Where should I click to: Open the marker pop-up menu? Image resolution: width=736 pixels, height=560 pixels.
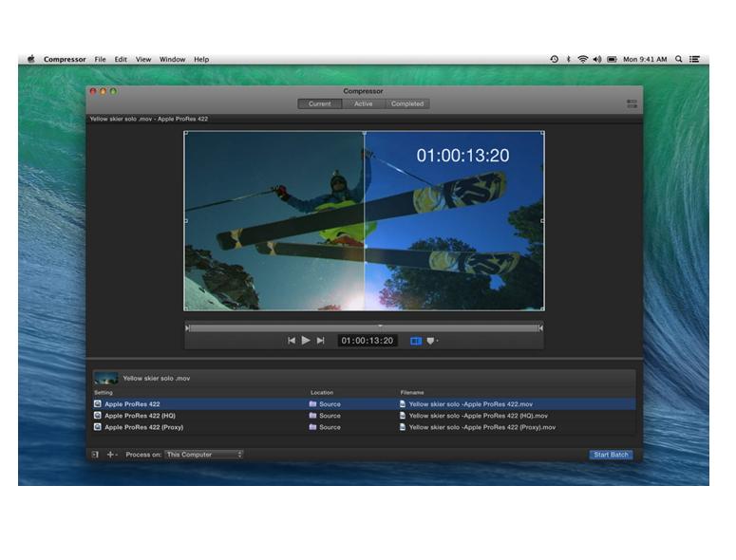[x=432, y=341]
